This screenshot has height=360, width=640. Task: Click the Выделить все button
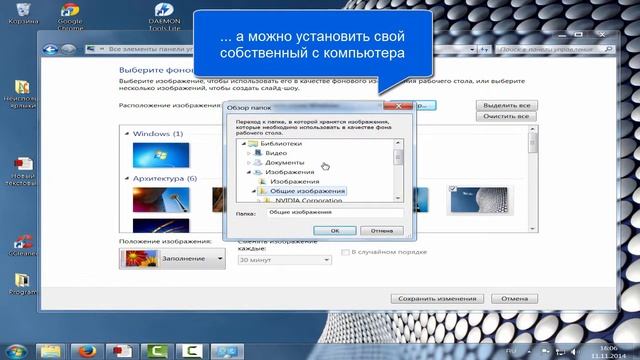tap(507, 105)
